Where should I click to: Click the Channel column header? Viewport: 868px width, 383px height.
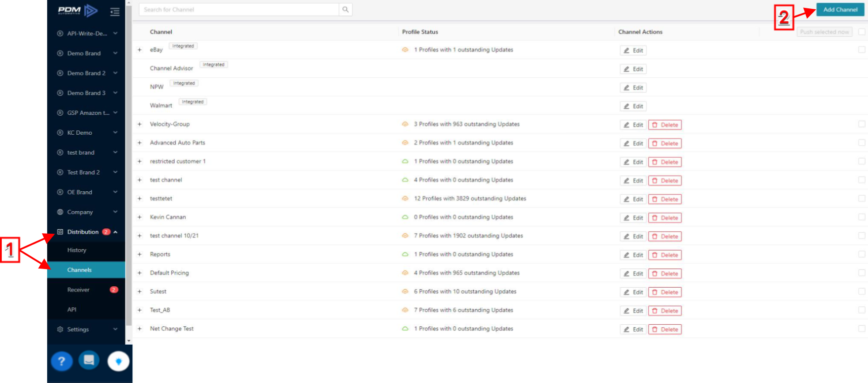(161, 32)
